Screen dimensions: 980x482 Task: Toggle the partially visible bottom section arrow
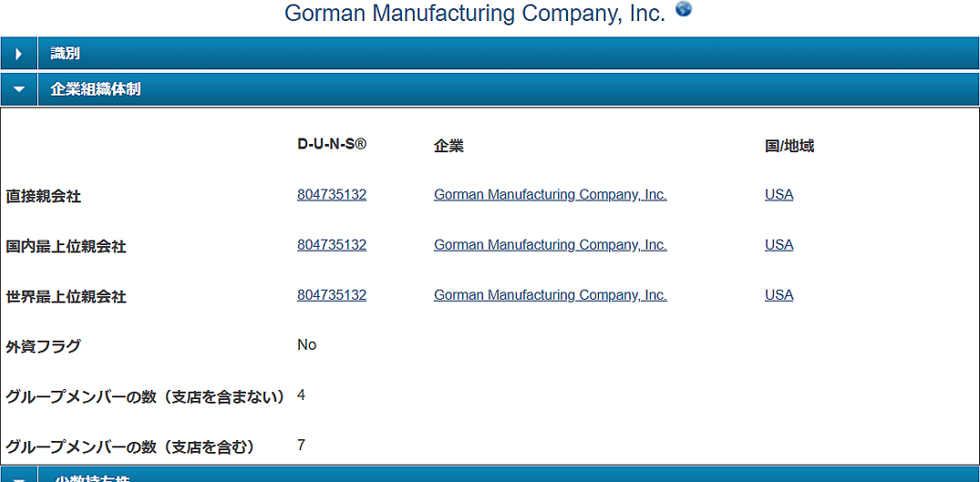click(19, 477)
